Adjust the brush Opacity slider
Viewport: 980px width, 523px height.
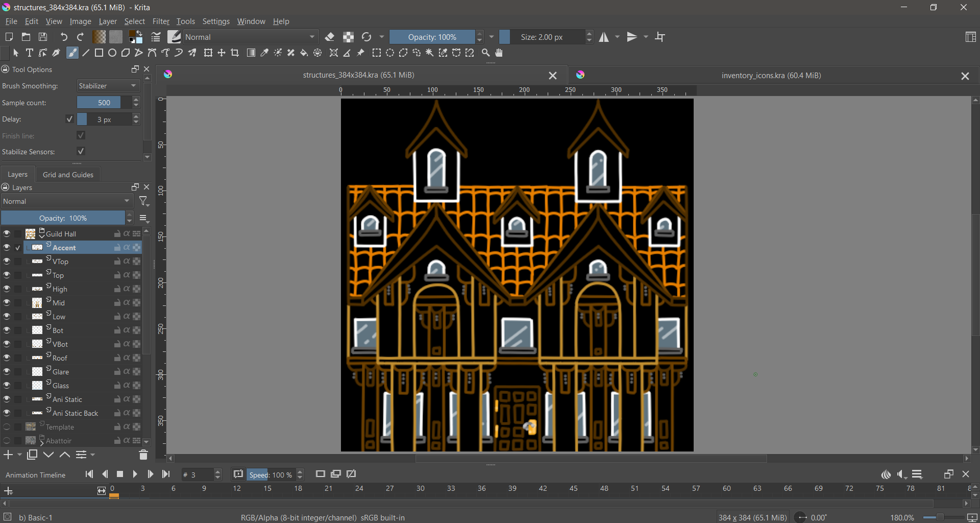pyautogui.click(x=432, y=37)
